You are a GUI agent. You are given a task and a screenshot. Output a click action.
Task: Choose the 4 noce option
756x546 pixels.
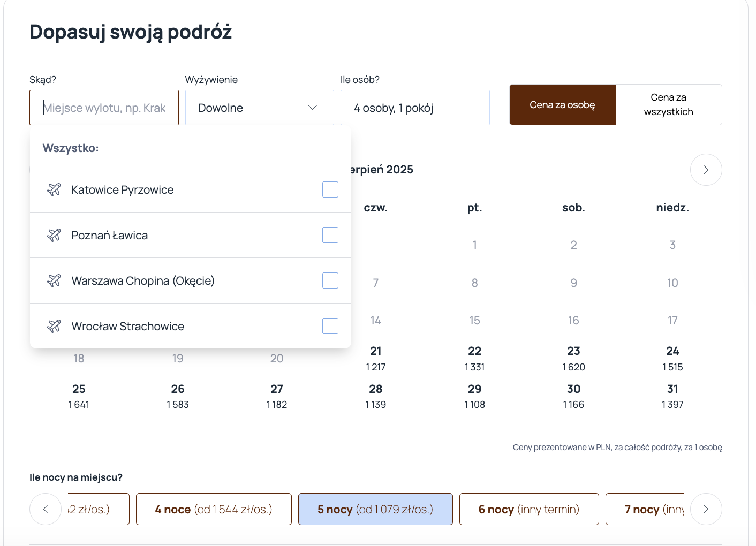[x=214, y=509]
